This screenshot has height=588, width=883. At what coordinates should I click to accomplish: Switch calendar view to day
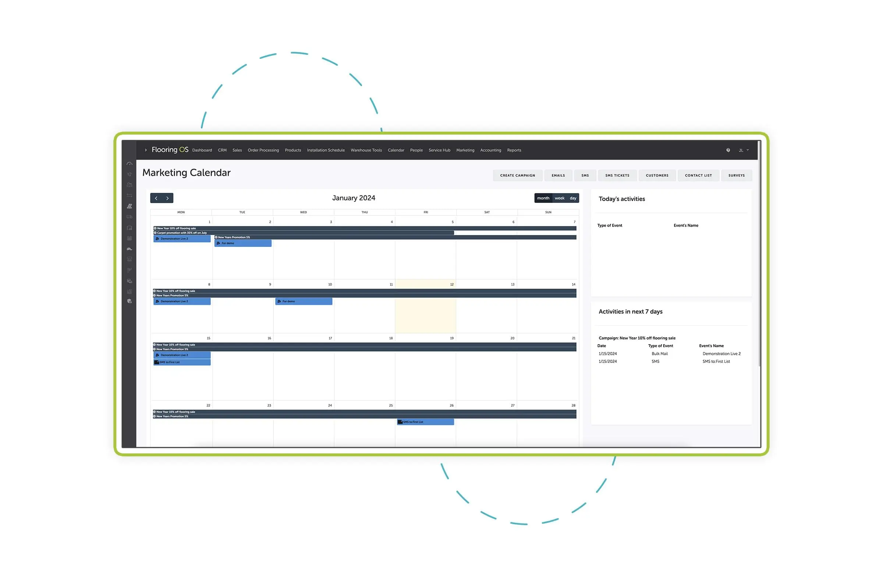pyautogui.click(x=573, y=198)
